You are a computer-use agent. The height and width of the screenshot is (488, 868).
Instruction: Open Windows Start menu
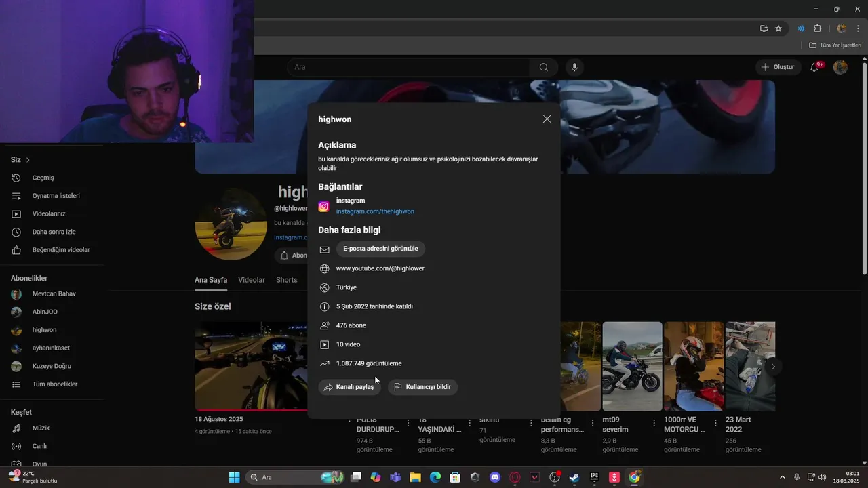click(x=234, y=477)
